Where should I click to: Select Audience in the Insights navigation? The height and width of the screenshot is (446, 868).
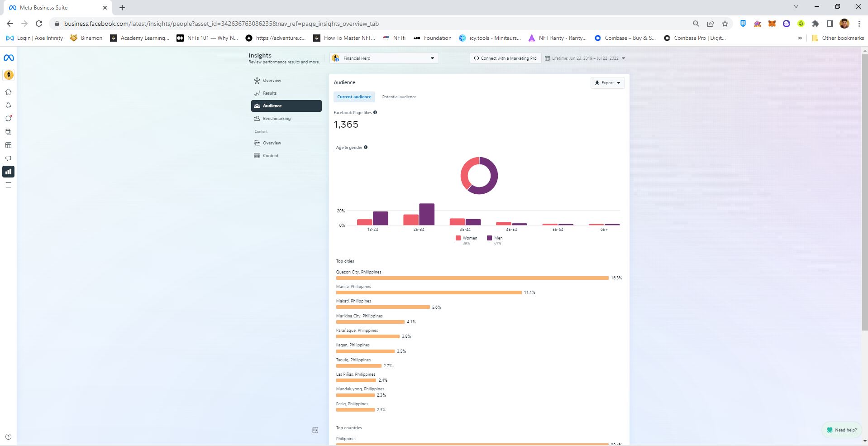click(286, 106)
